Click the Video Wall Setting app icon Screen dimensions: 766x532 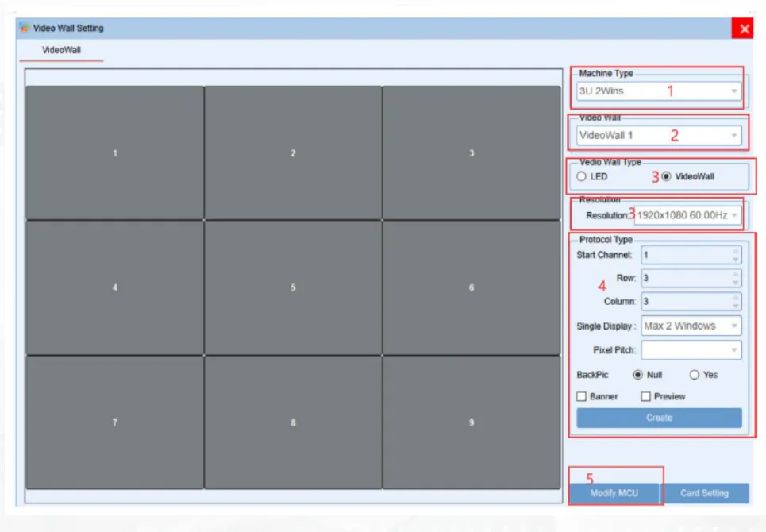(25, 28)
